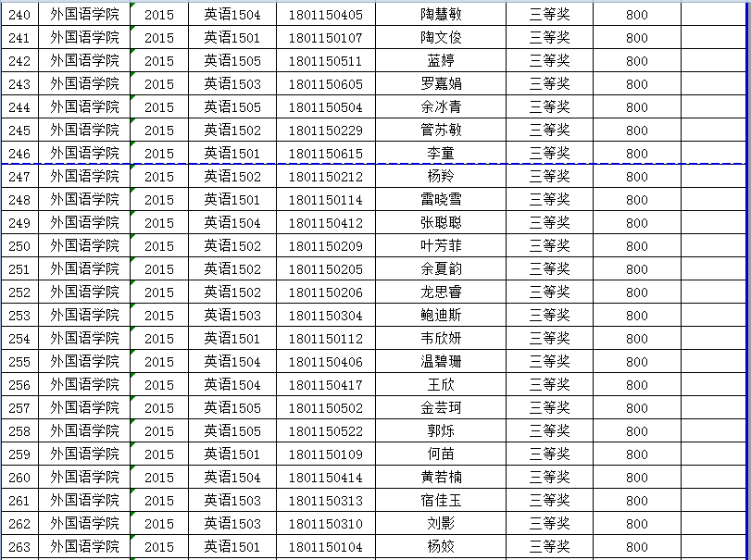This screenshot has height=560, width=751.
Task: Select the 英语1501 class cell in row 246
Action: 232,154
